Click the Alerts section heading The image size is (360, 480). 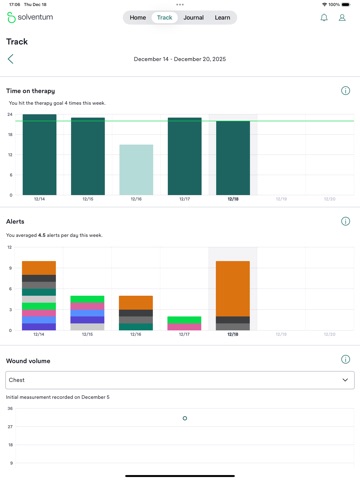pyautogui.click(x=15, y=221)
